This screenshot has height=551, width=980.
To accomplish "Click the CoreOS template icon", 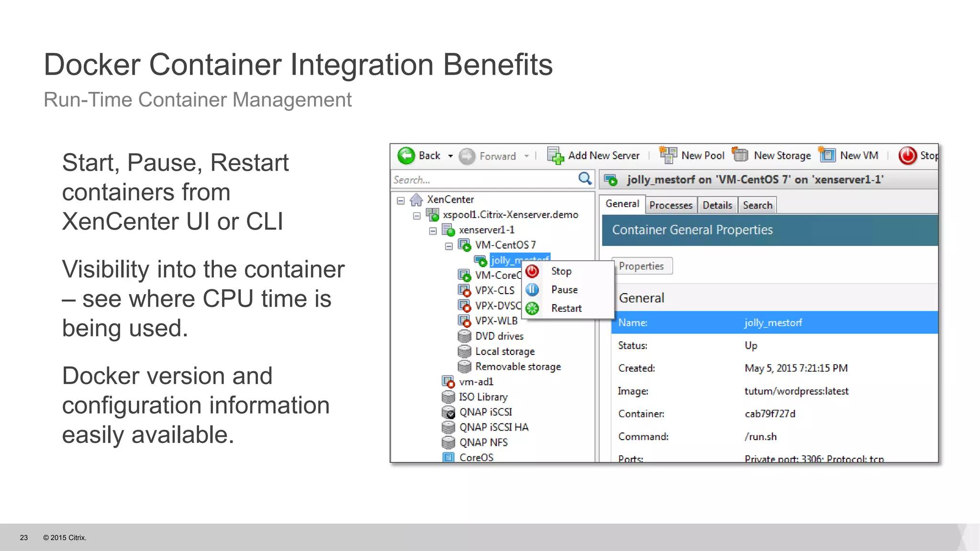I will pyautogui.click(x=448, y=457).
